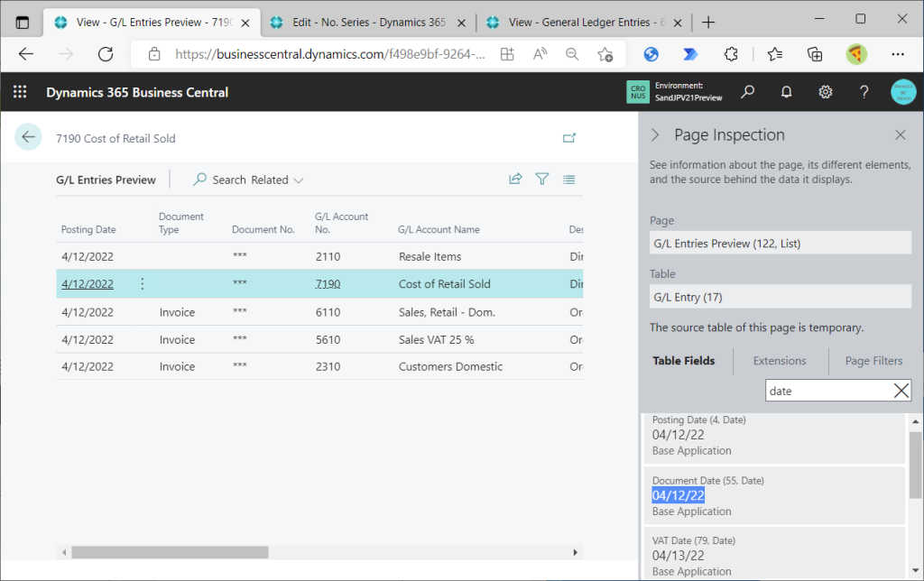Open the notifications bell
Image resolution: width=924 pixels, height=581 pixels.
pyautogui.click(x=786, y=92)
